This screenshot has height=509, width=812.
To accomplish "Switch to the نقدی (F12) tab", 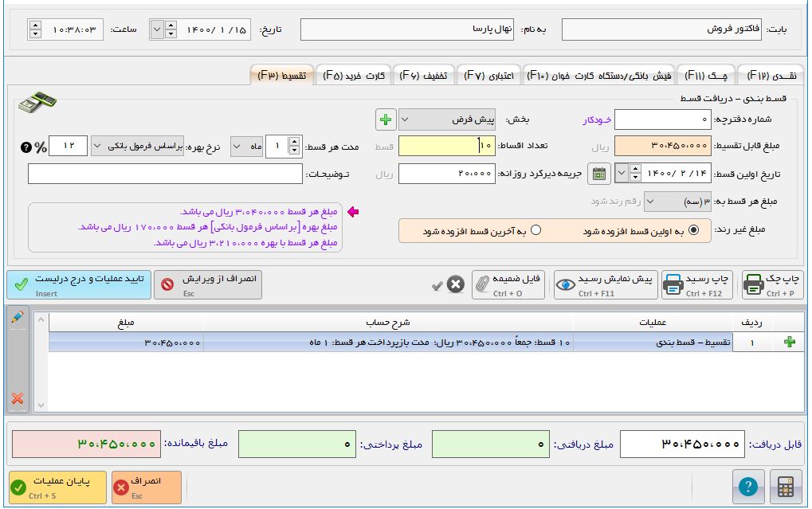I will pos(771,76).
